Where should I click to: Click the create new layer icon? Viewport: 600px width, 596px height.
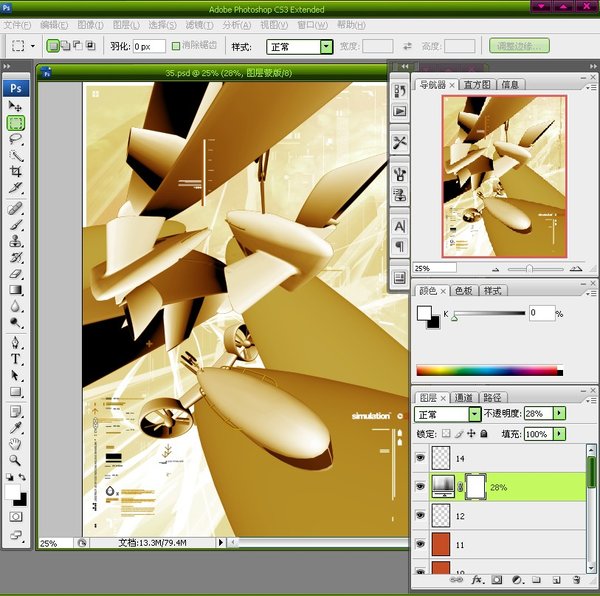click(x=556, y=579)
